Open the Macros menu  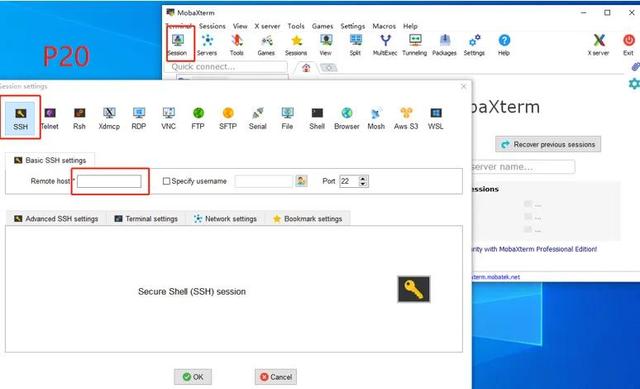(384, 26)
